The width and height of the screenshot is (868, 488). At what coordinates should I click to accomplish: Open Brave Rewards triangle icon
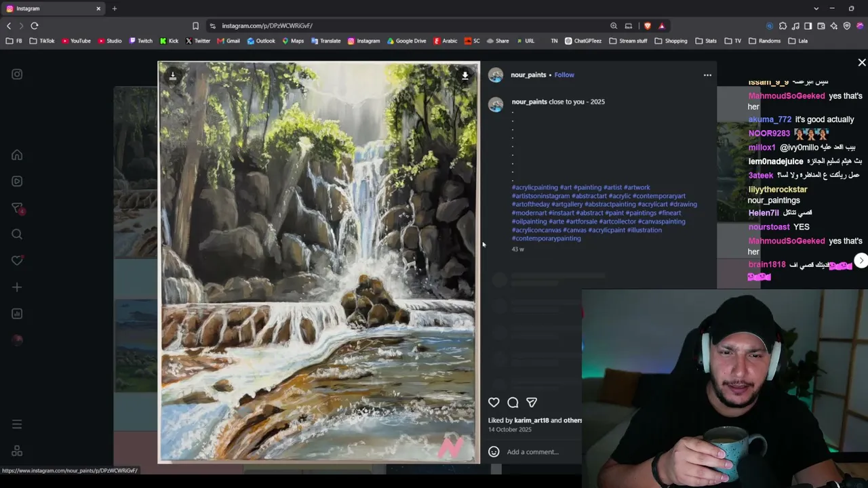[662, 26]
